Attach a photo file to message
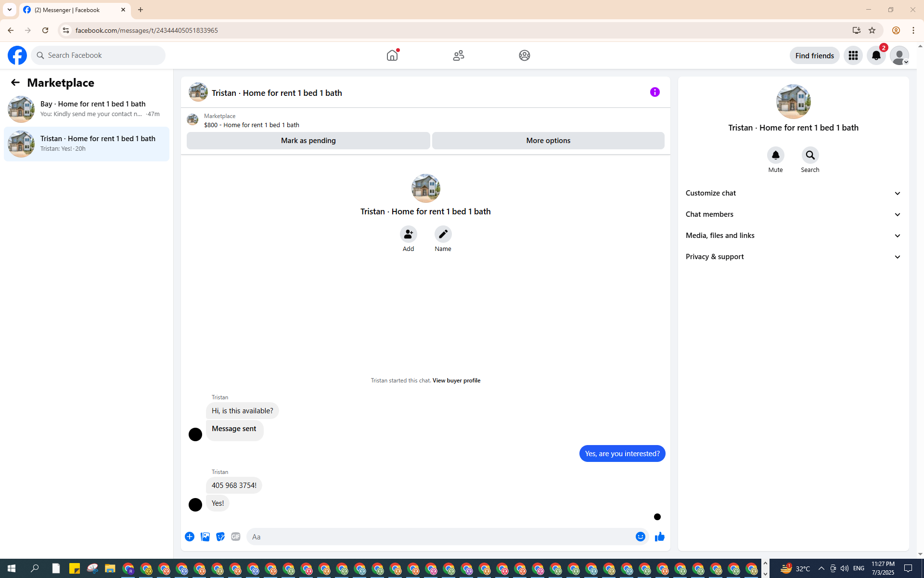The height and width of the screenshot is (578, 924). 205,537
